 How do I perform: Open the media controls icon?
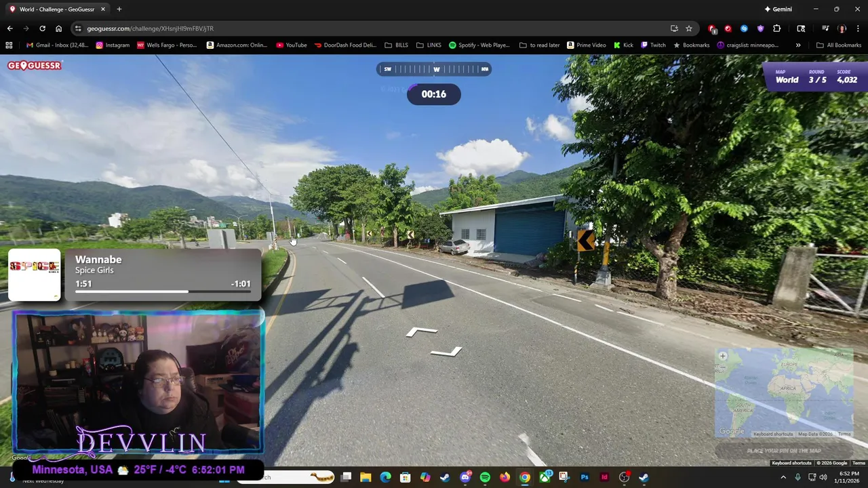coord(825,28)
